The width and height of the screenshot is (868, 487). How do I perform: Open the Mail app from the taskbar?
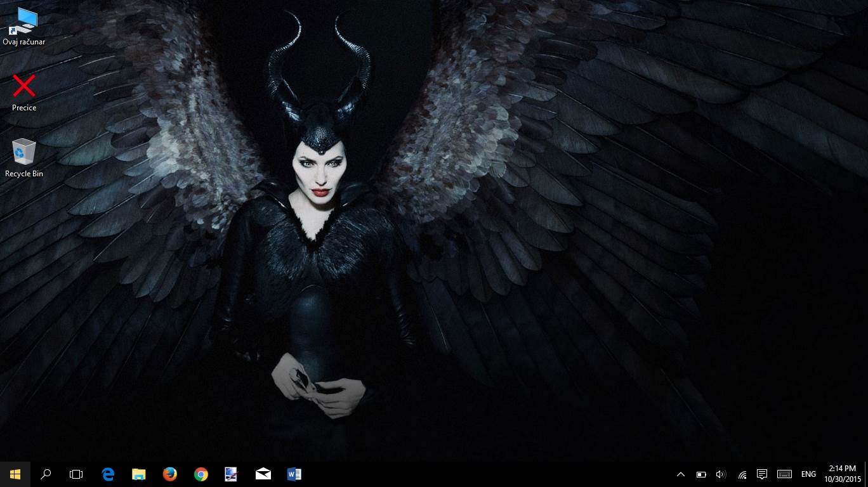pyautogui.click(x=263, y=474)
